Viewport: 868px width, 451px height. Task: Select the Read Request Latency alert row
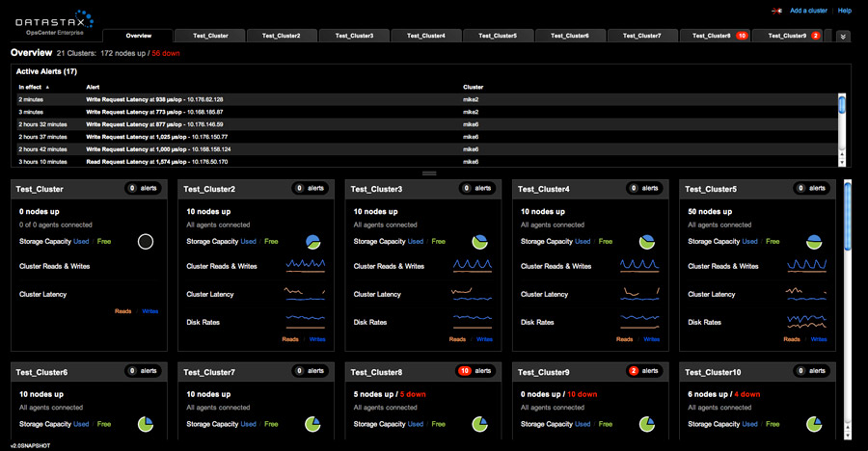click(x=427, y=162)
